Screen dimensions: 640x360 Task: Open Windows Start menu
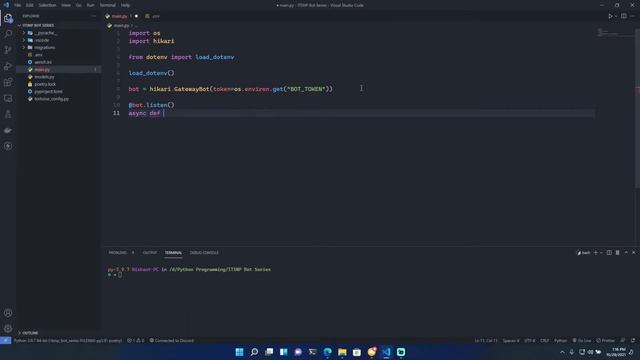point(240,352)
